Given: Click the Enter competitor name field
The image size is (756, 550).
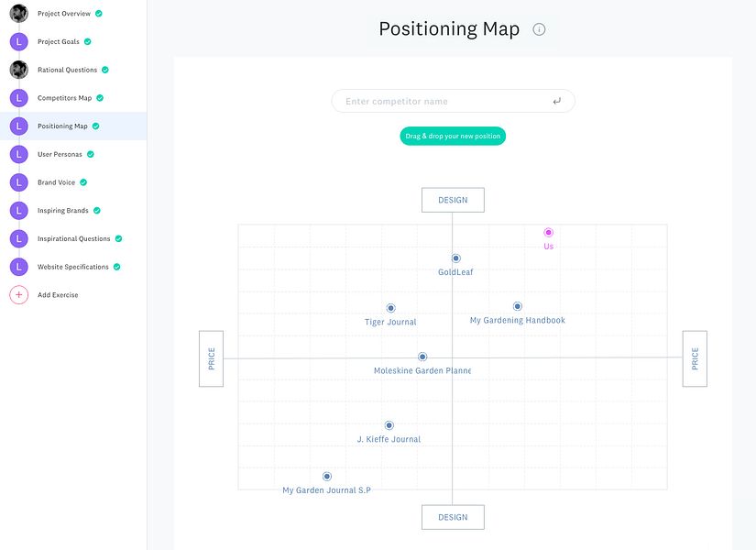Looking at the screenshot, I should tap(440, 102).
